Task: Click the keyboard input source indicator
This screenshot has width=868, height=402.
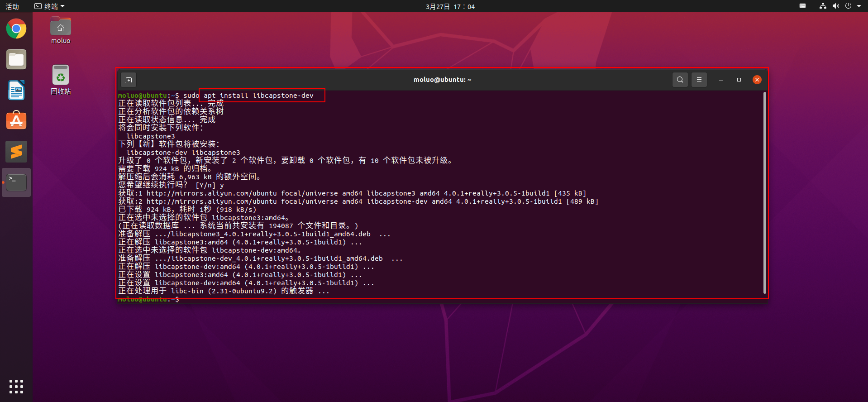Action: coord(802,6)
